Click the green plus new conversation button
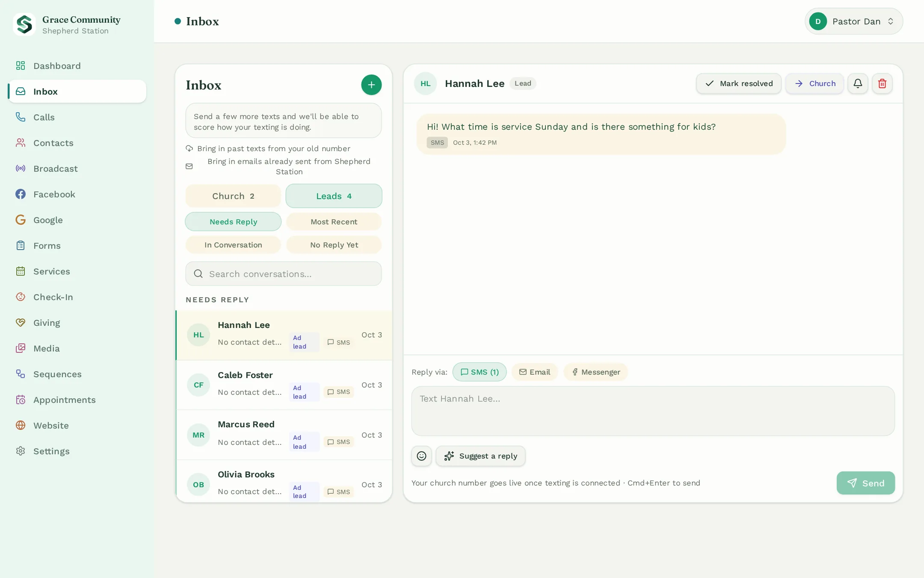Image resolution: width=924 pixels, height=578 pixels. [371, 85]
